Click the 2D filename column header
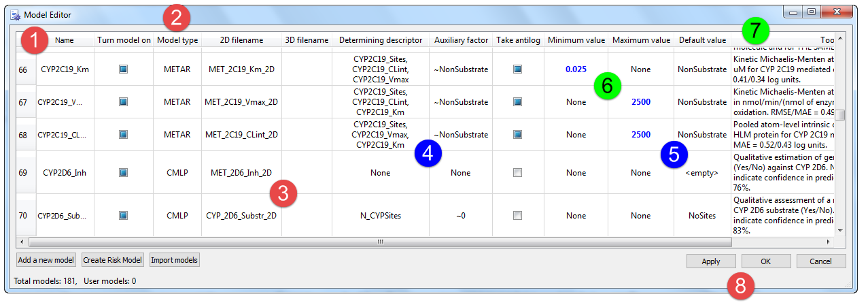This screenshot has width=868, height=307. coord(241,40)
